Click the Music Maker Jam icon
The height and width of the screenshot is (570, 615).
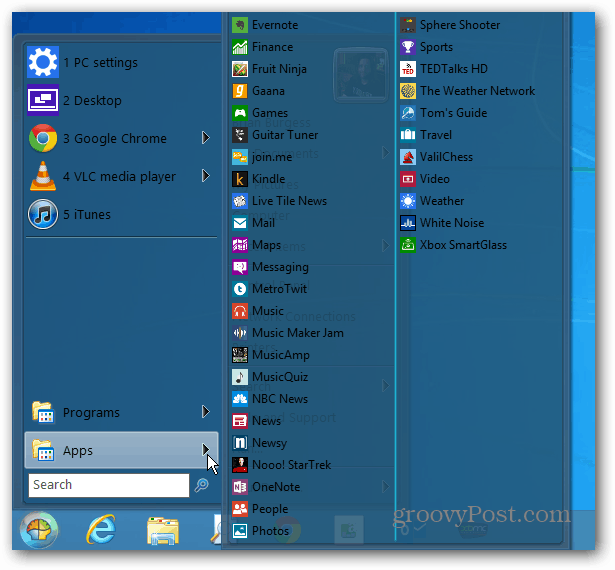click(x=240, y=333)
